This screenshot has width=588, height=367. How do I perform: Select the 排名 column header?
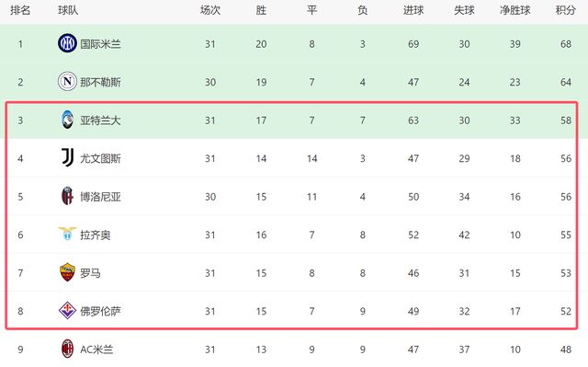click(x=20, y=10)
